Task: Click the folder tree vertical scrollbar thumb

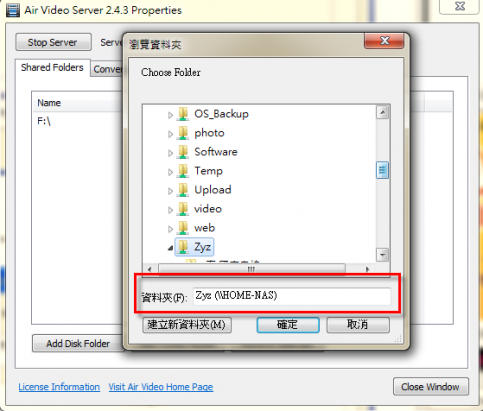Action: pos(382,170)
